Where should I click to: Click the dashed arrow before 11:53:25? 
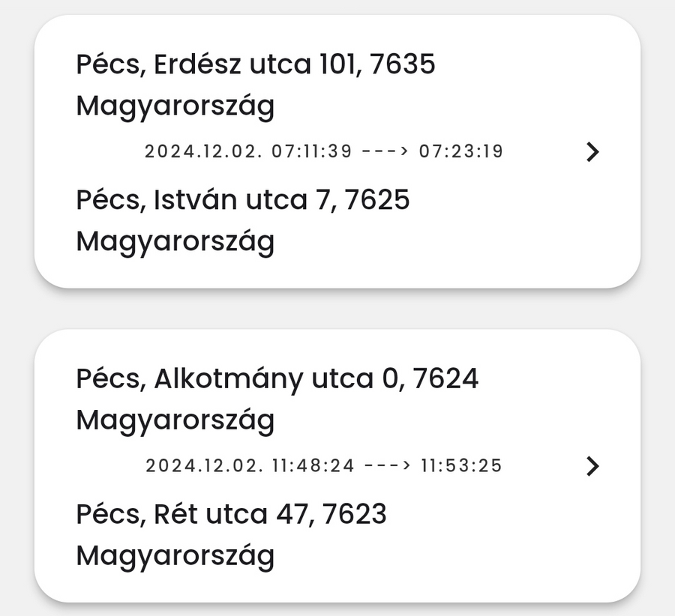(387, 466)
